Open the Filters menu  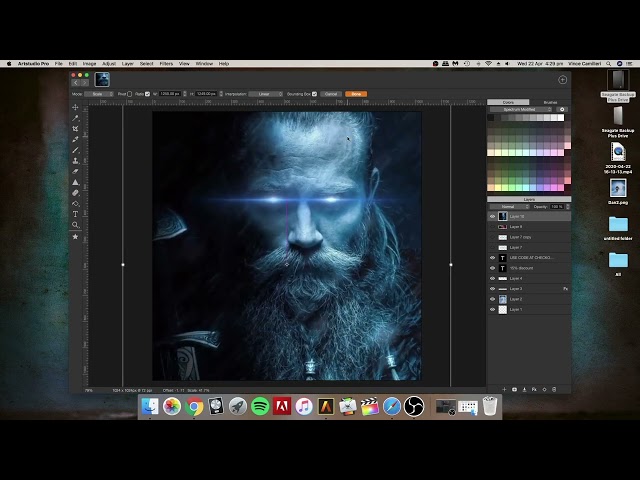(166, 64)
